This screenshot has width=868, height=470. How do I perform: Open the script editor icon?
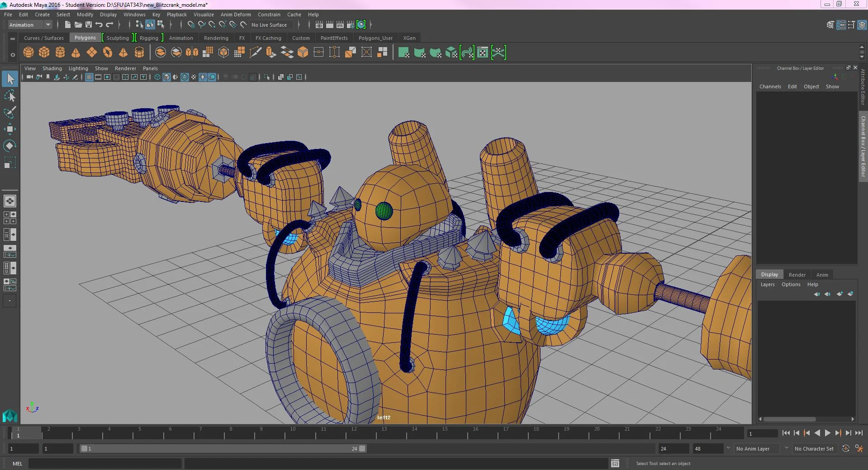click(615, 463)
